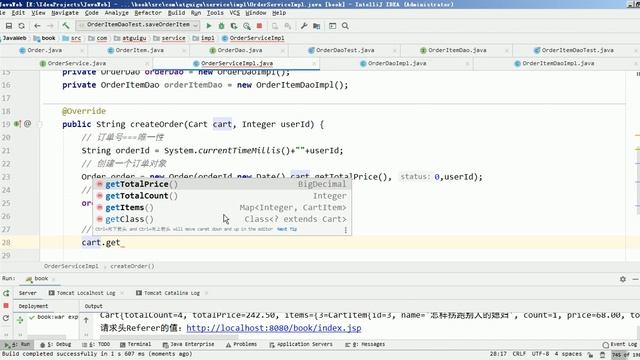Image resolution: width=640 pixels, height=360 pixels.
Task: Open the Event Log from the status bar
Action: click(620, 344)
